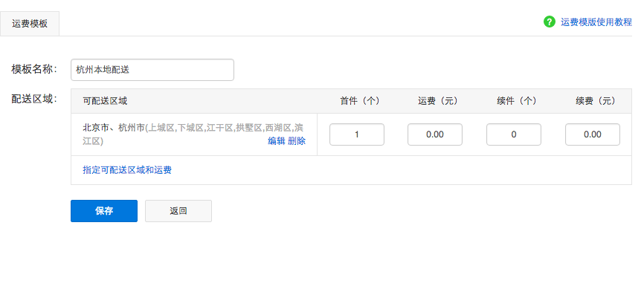The width and height of the screenshot is (644, 289).
Task: Edit the delivery region via 编辑
Action: coord(277,141)
